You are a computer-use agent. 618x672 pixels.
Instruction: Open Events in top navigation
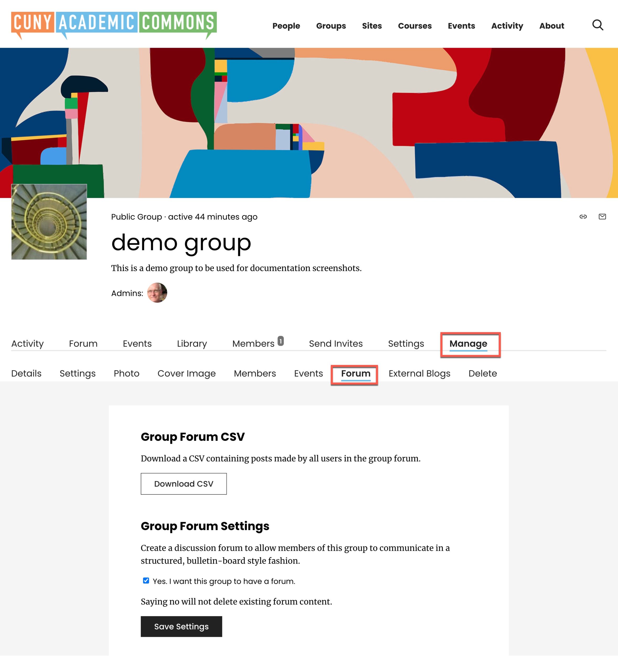click(461, 26)
